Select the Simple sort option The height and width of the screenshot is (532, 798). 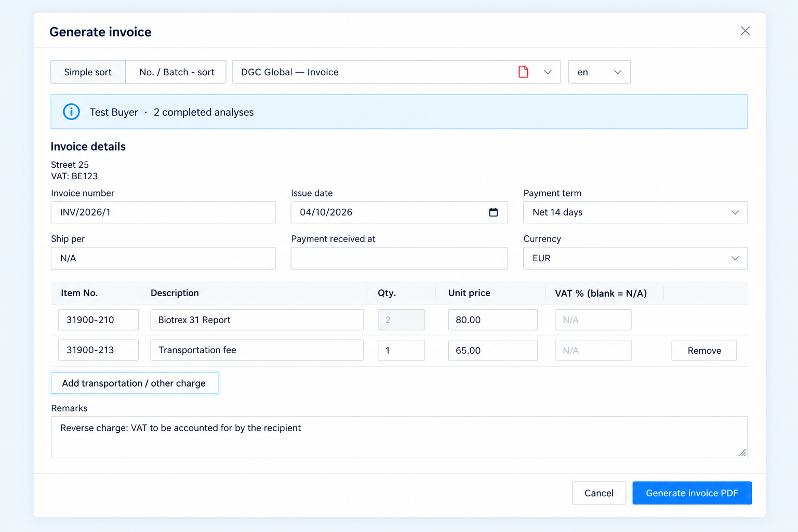[88, 72]
